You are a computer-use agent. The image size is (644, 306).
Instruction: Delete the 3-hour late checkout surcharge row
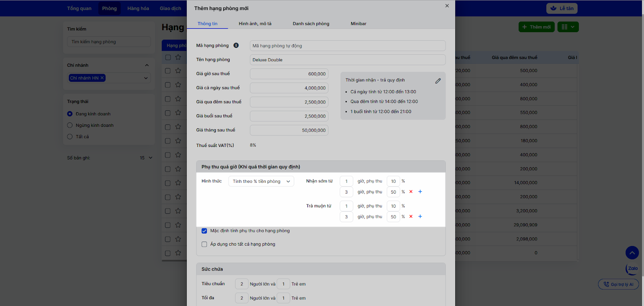point(411,217)
